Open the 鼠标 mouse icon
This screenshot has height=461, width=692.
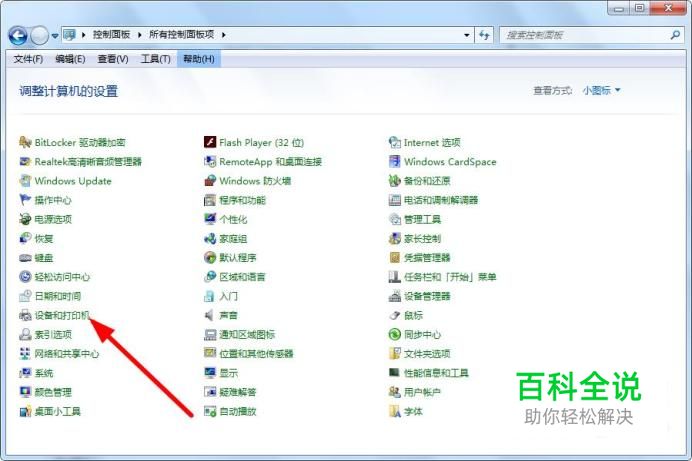click(395, 315)
